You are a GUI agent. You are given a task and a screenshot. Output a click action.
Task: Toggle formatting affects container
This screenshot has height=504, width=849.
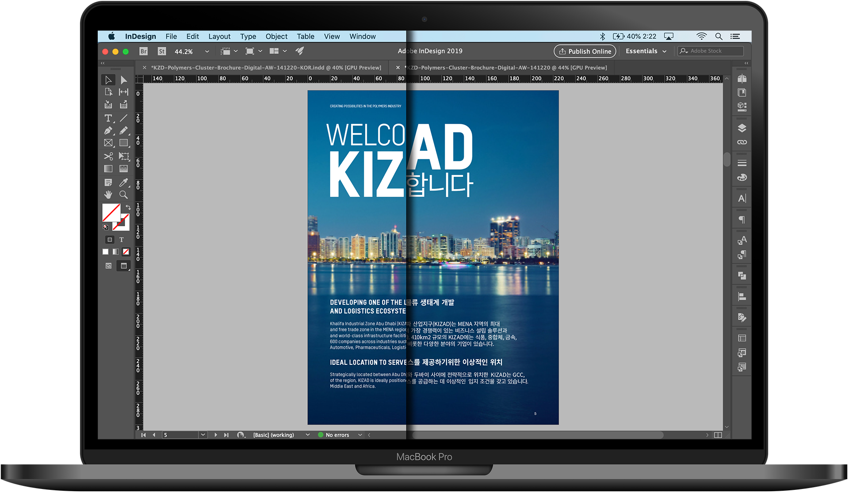(110, 240)
